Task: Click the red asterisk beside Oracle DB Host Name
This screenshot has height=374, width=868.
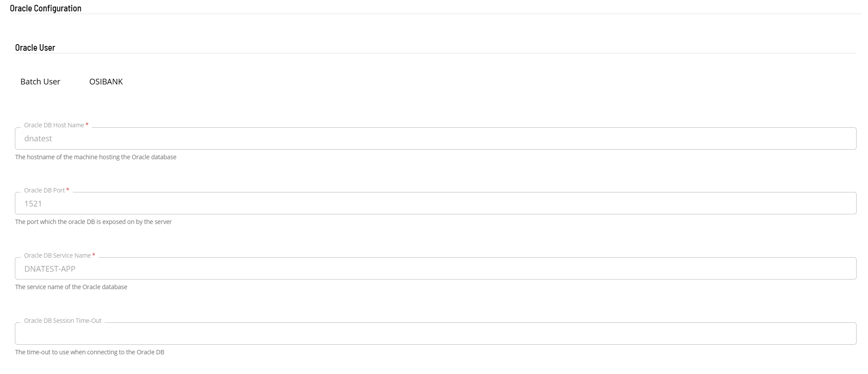Action: pos(87,125)
